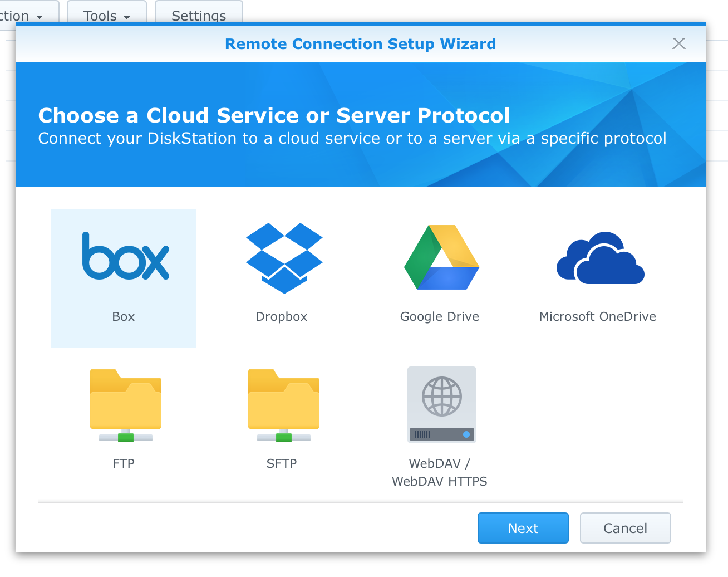Select the Microsoft OneDrive cloud icon
Image resolution: width=728 pixels, height=577 pixels.
tap(600, 258)
